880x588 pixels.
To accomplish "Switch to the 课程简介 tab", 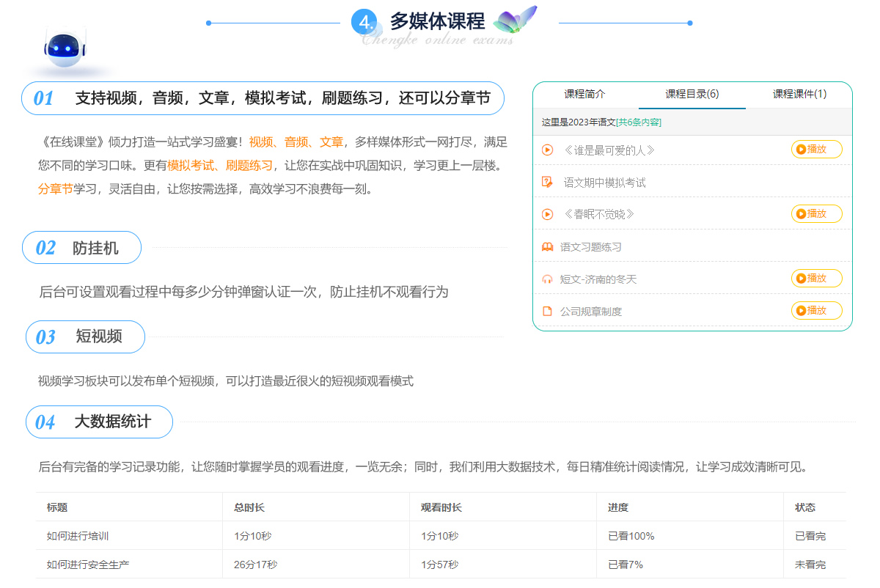I will click(584, 94).
